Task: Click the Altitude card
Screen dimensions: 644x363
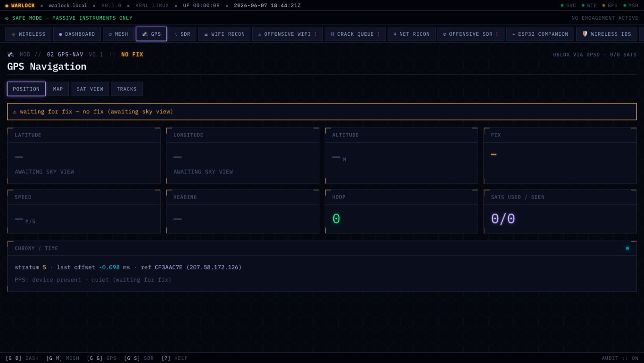Action: [x=401, y=156]
